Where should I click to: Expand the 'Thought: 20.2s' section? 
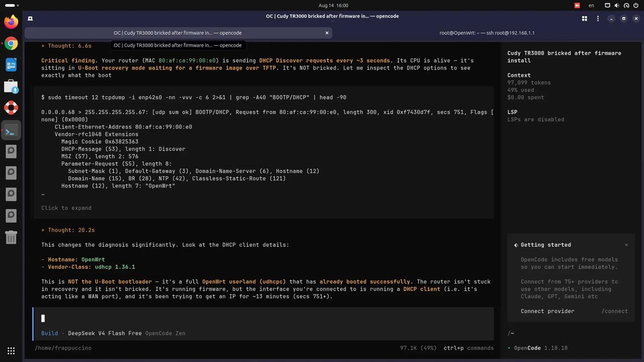click(x=68, y=230)
